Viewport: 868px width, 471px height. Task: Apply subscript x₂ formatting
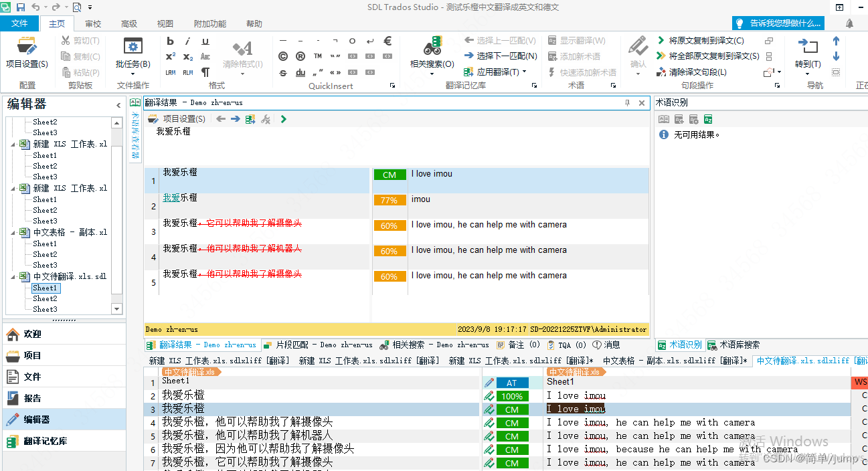[187, 57]
